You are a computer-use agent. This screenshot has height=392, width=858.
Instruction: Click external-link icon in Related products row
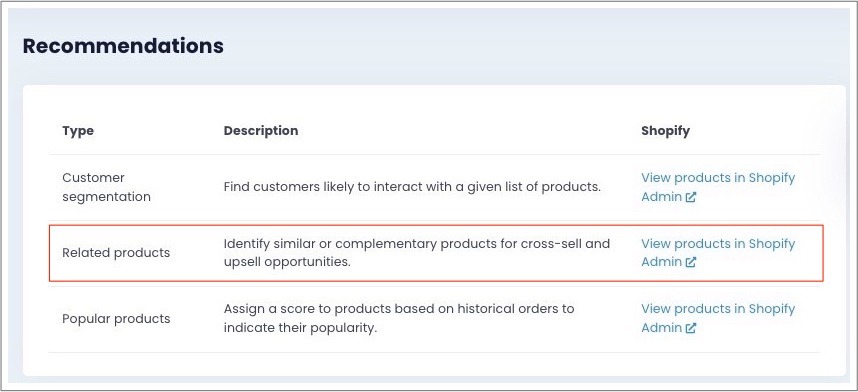(691, 262)
